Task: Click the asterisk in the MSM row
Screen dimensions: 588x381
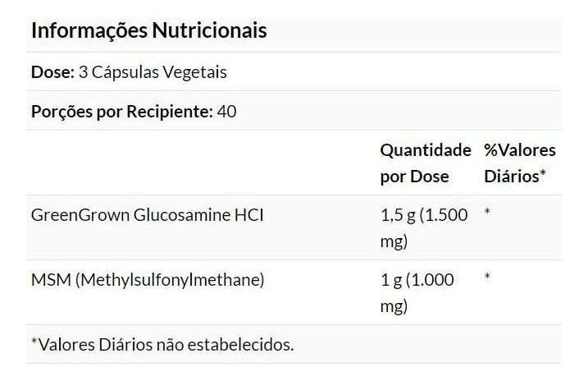Action: tap(487, 278)
